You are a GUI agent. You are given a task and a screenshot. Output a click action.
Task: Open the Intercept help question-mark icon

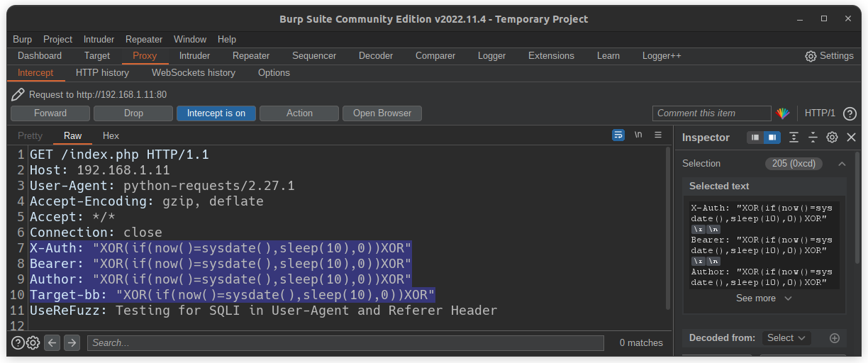tap(850, 113)
